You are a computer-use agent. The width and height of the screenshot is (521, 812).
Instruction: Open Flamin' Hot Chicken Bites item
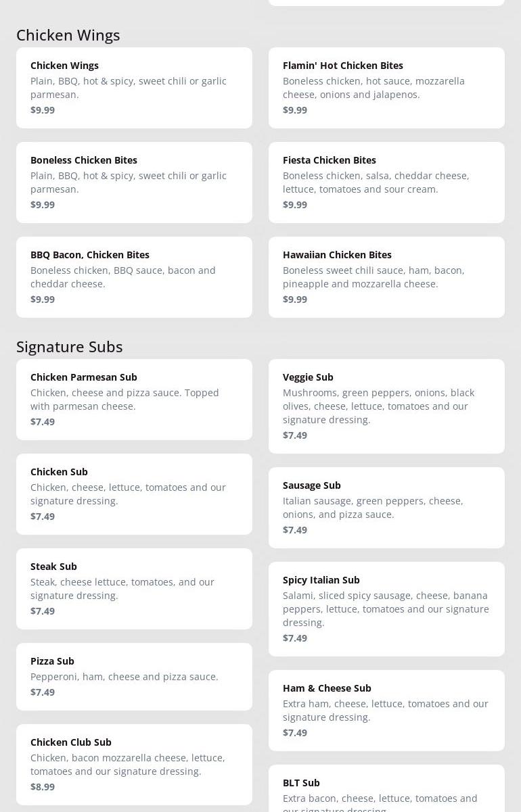coord(386,88)
